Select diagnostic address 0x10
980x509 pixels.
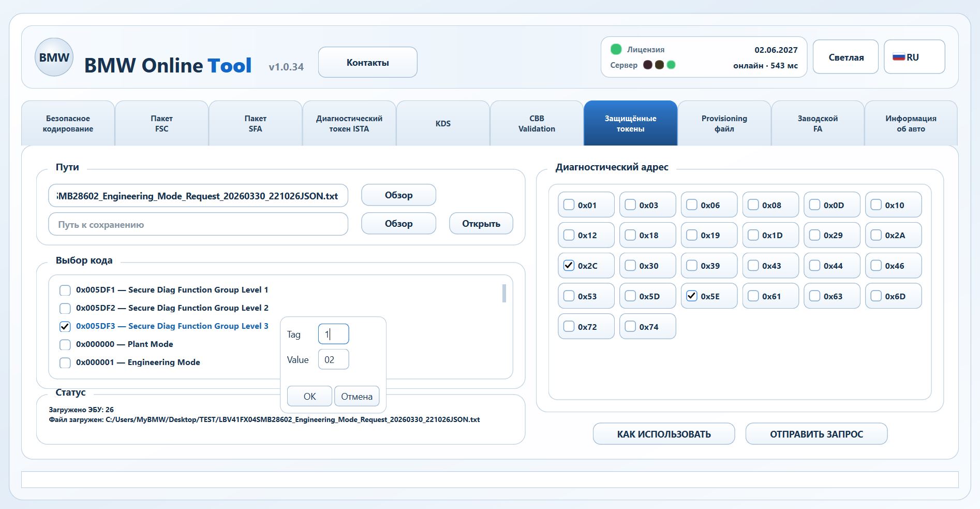coord(876,205)
